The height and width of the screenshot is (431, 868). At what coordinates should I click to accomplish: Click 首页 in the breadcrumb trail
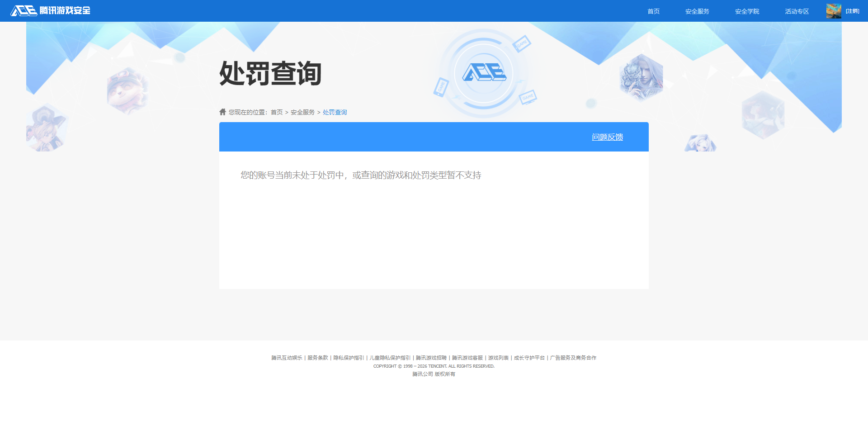tap(277, 112)
